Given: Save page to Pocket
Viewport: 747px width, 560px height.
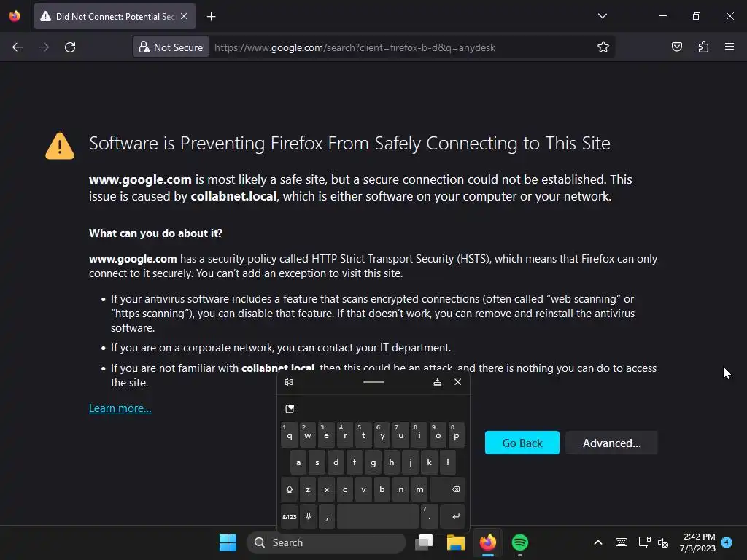Looking at the screenshot, I should pos(677,47).
